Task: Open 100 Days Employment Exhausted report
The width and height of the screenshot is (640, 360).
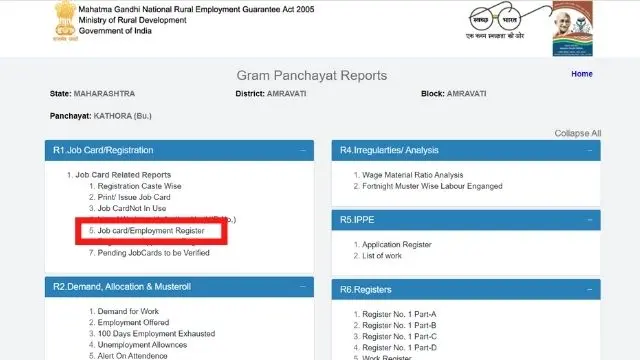Action: pyautogui.click(x=156, y=333)
